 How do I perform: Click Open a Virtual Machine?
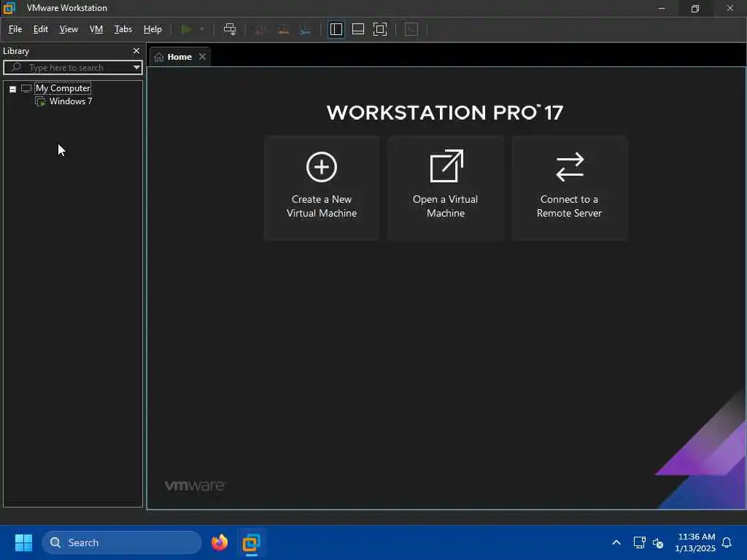click(446, 188)
